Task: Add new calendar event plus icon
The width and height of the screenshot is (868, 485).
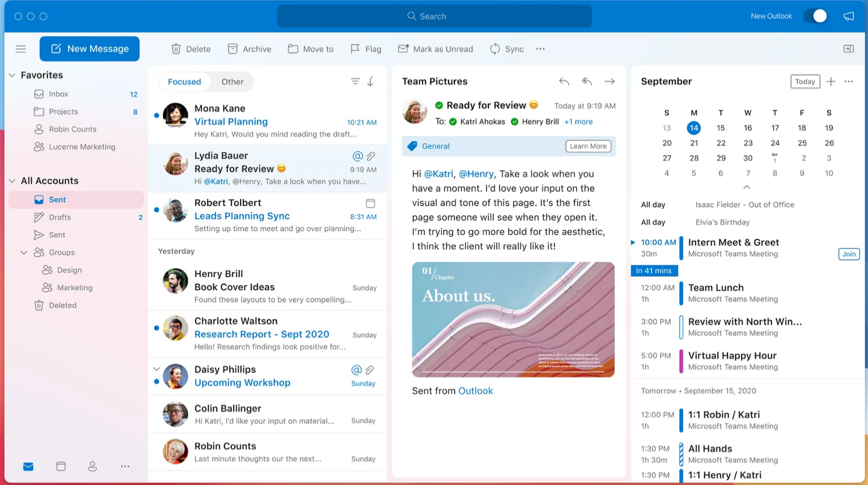Action: coord(831,82)
